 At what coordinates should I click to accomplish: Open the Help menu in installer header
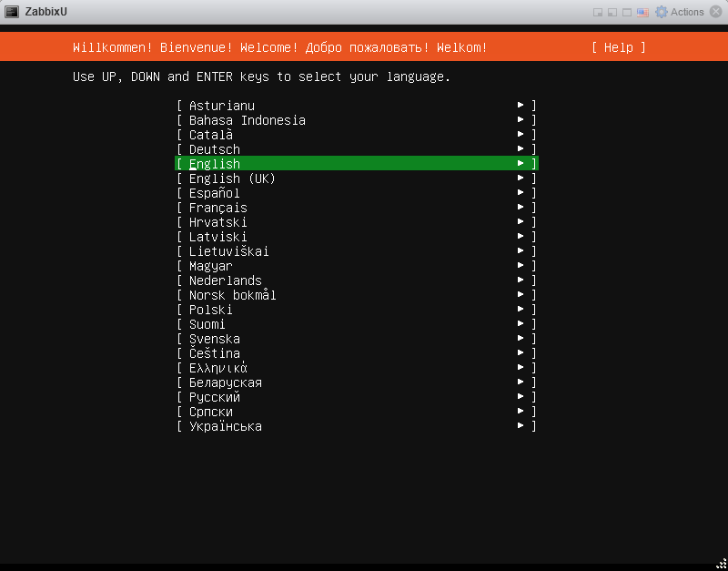coord(619,47)
